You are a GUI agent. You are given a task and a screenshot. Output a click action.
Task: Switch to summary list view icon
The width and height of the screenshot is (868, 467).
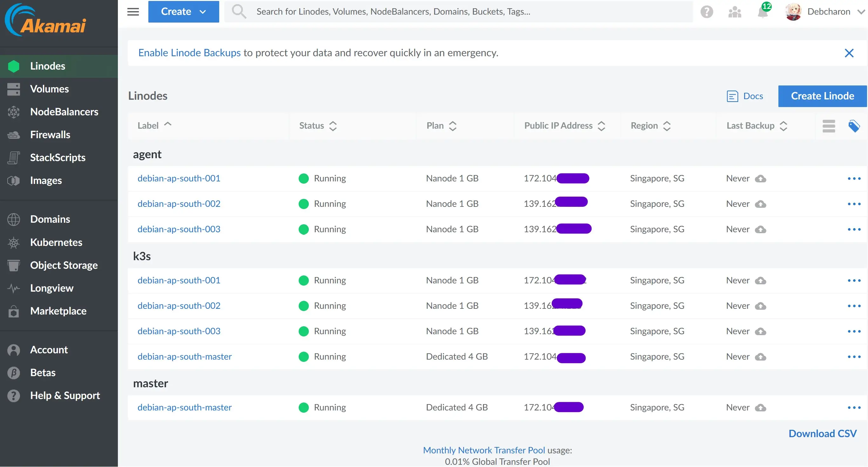[x=829, y=126]
